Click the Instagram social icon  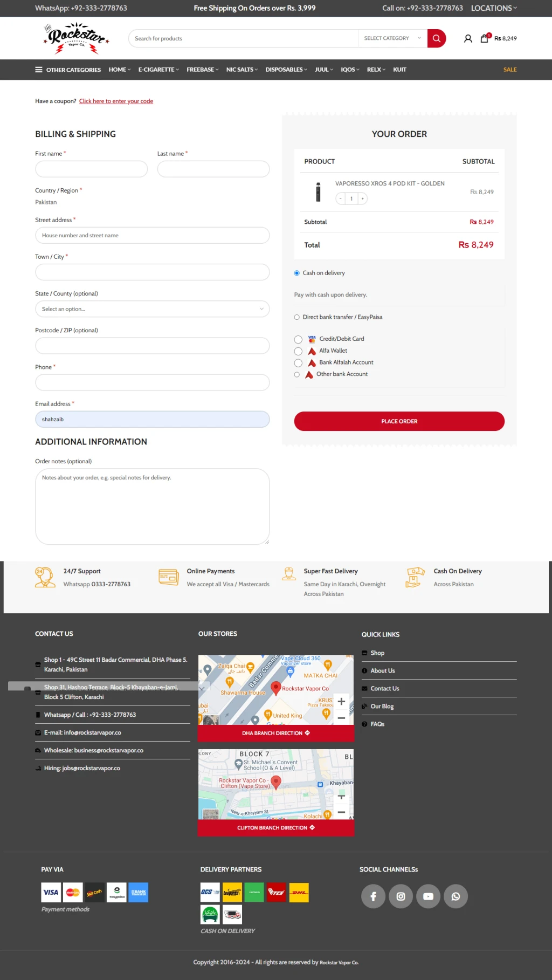pos(401,896)
